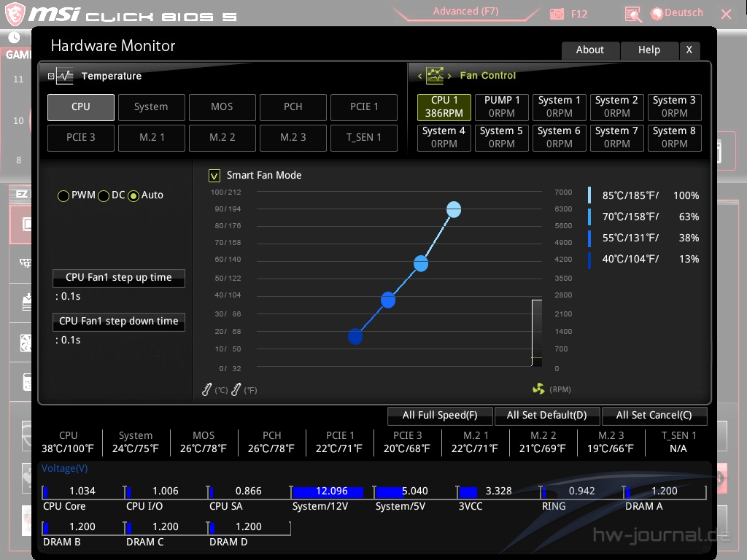
Task: Click the MSI dragon shield logo
Action: [15, 14]
